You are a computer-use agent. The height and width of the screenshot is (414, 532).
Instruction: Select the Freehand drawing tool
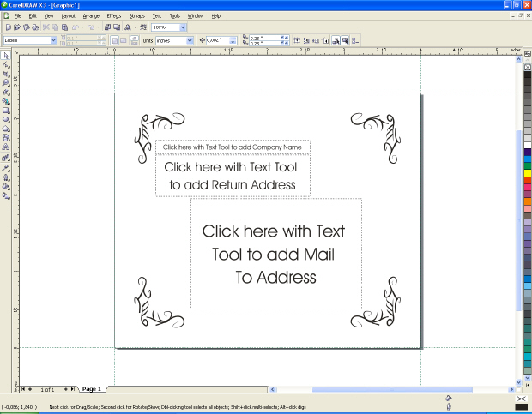5,93
